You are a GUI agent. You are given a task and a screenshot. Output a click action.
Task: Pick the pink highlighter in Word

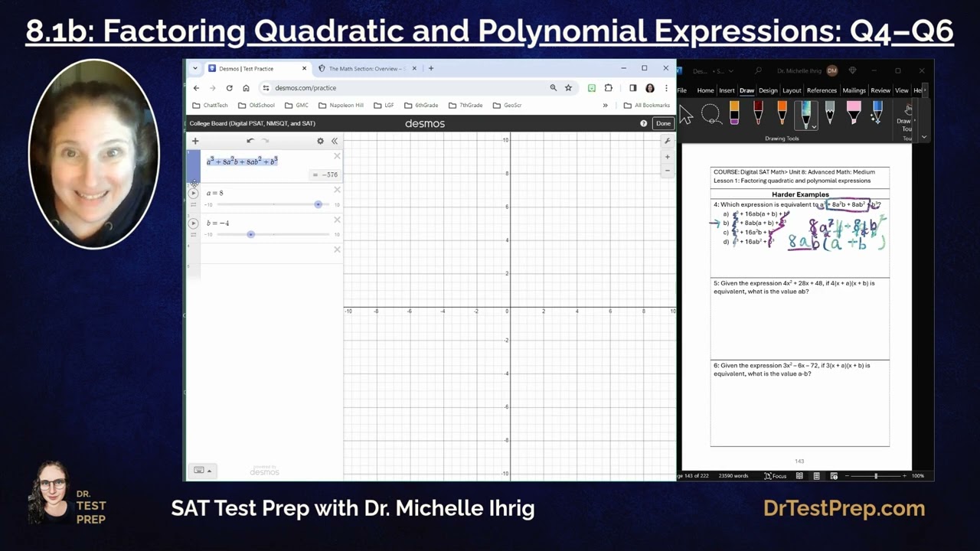[854, 114]
